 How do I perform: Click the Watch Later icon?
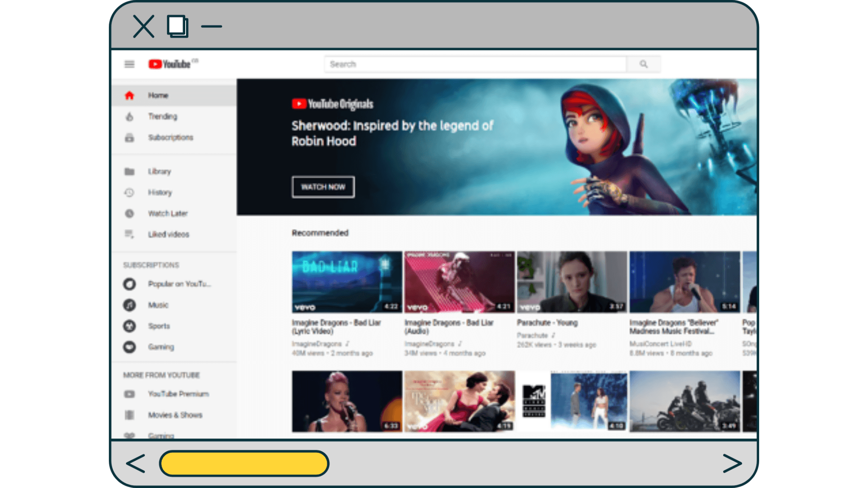(129, 213)
